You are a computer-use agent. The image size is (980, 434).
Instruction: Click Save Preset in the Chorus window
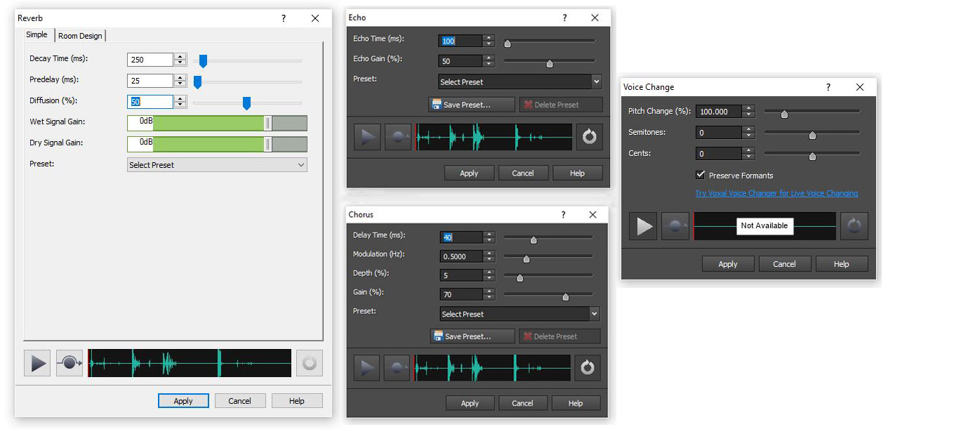(472, 336)
